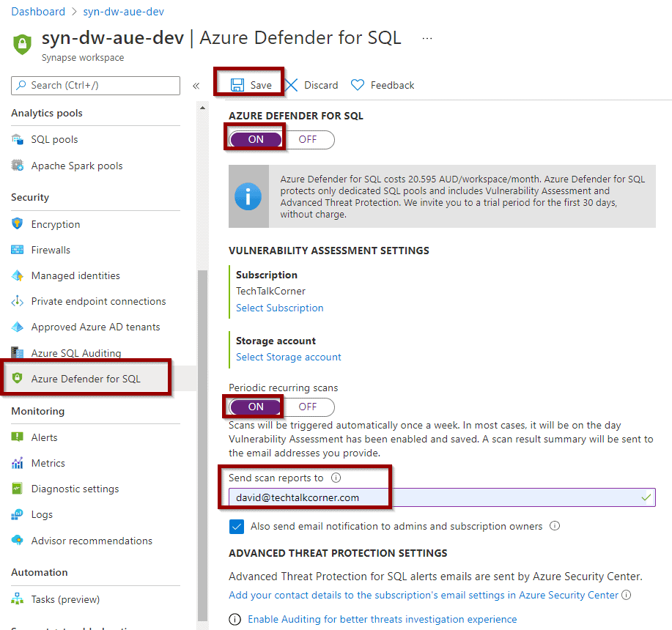
Task: Open Diagnostic settings
Action: click(x=75, y=489)
